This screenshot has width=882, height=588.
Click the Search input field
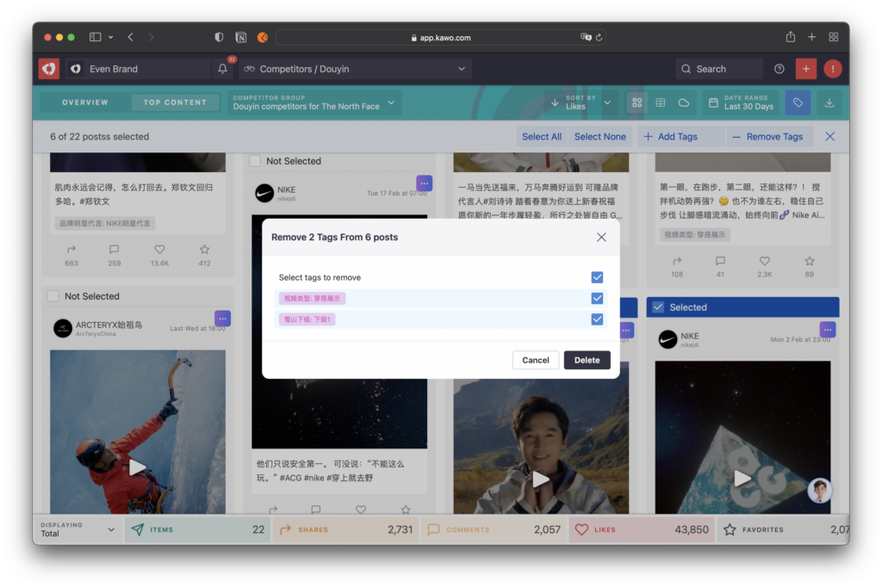[x=719, y=69]
